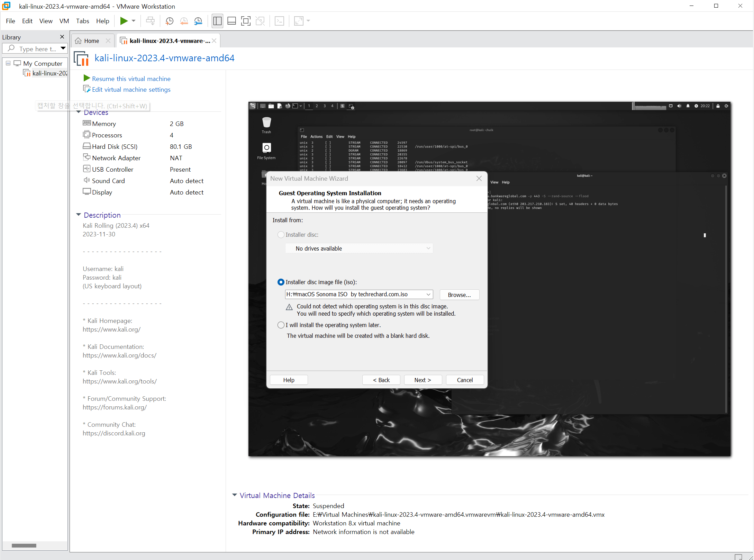Toggle the thumbnail bar view icon
This screenshot has width=754, height=560.
click(231, 21)
